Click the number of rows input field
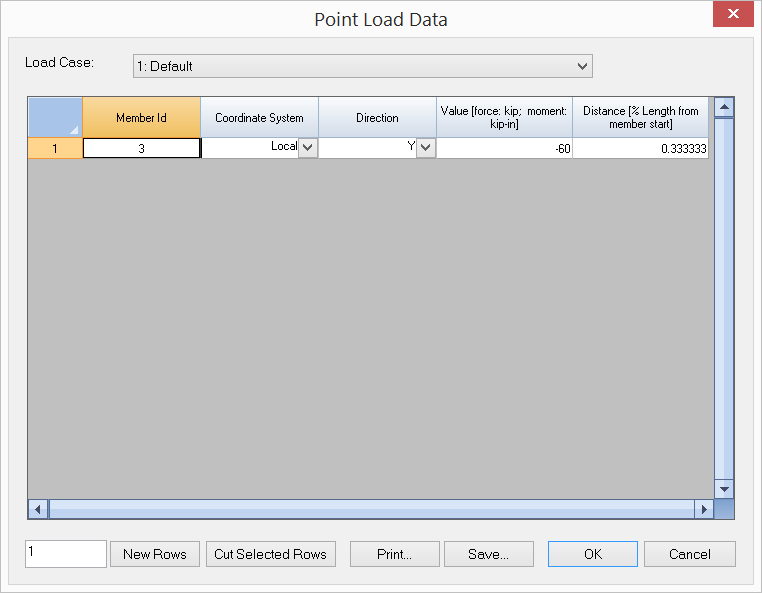 click(66, 554)
